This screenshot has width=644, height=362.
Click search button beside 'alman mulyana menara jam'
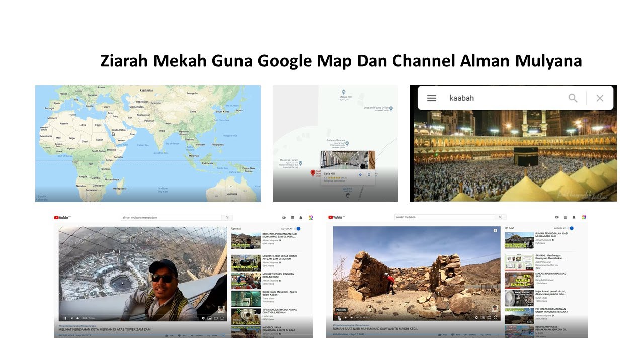point(227,218)
